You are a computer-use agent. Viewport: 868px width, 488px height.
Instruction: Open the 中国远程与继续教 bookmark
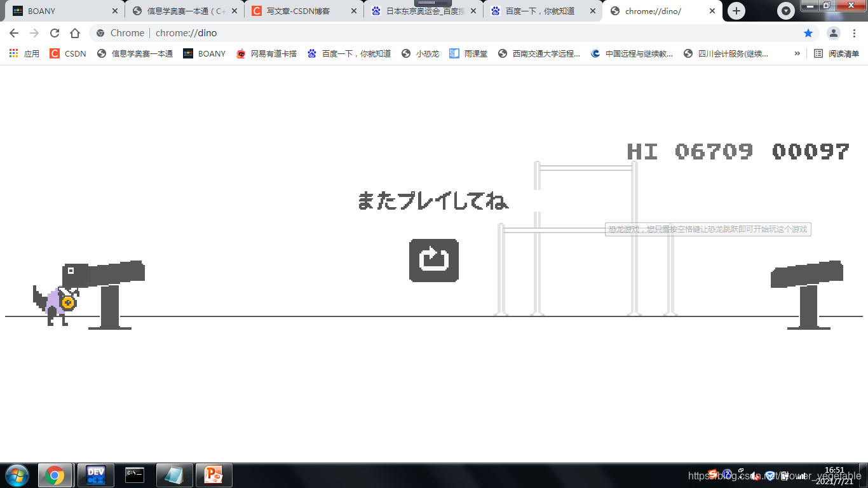point(632,53)
